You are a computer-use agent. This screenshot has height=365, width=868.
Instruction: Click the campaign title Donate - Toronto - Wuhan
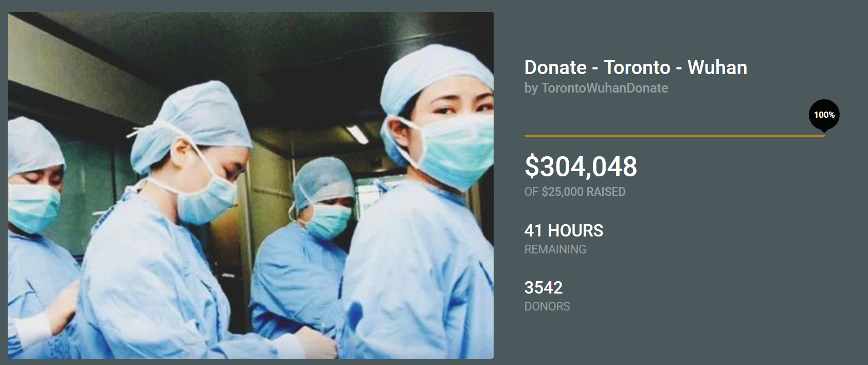(x=636, y=67)
